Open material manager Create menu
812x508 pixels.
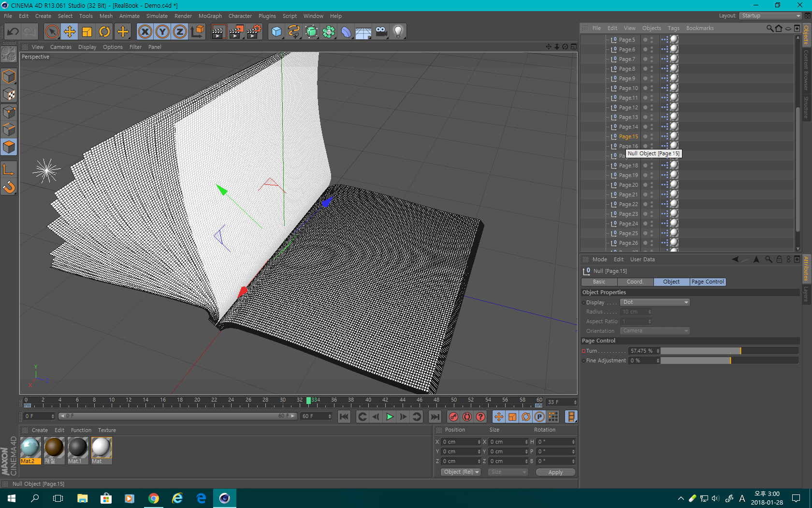(x=40, y=430)
